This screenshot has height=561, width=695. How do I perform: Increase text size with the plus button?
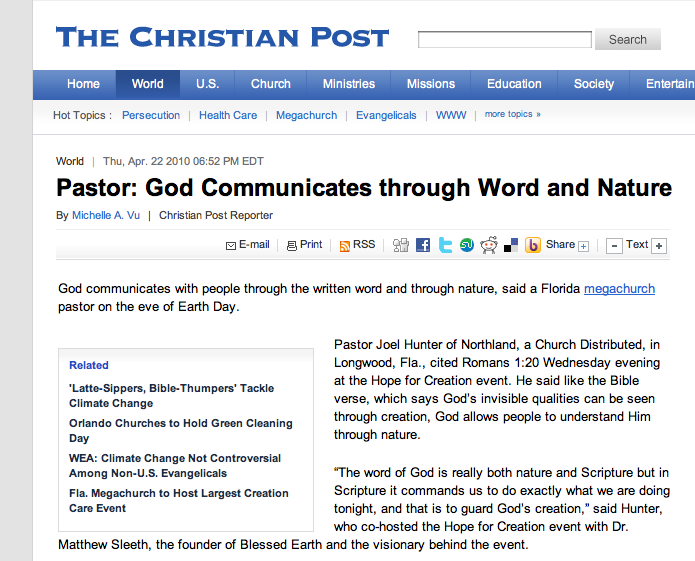(659, 246)
